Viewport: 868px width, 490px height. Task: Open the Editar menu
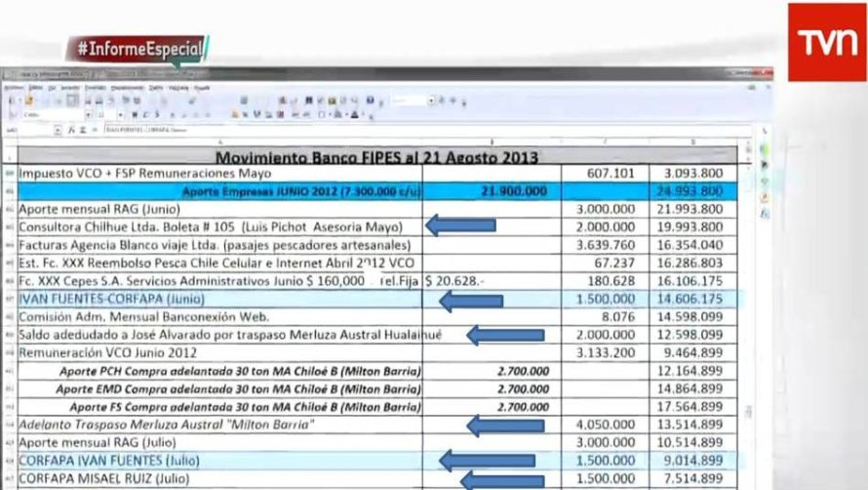(36, 88)
